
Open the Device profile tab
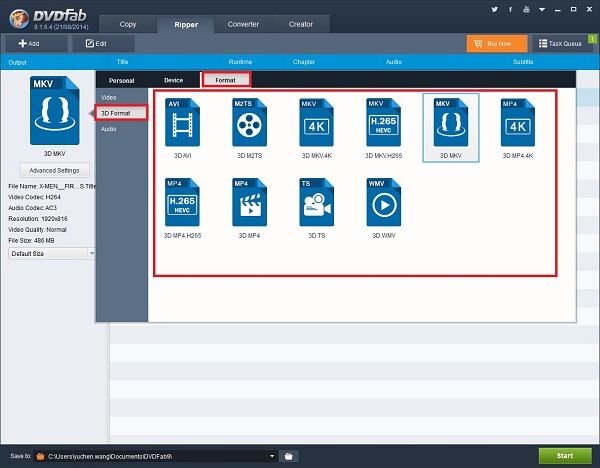click(173, 80)
